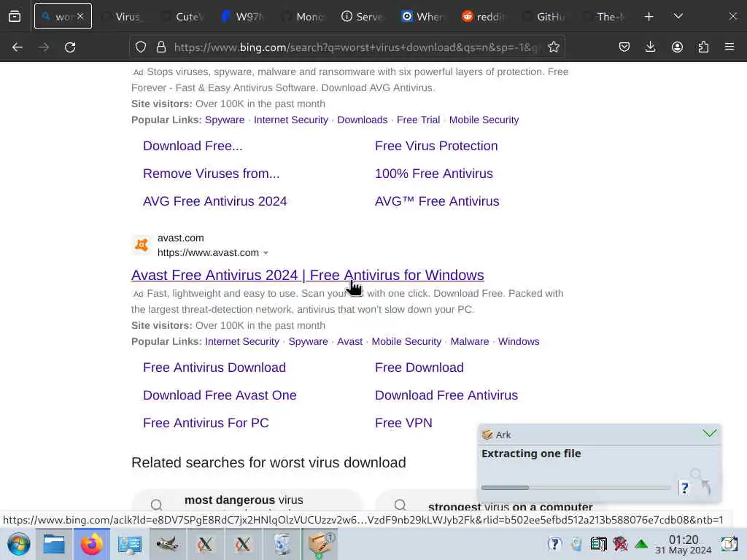Viewport: 747px width, 560px height.
Task: Open Avast's Internet Security popular link
Action: click(x=242, y=341)
